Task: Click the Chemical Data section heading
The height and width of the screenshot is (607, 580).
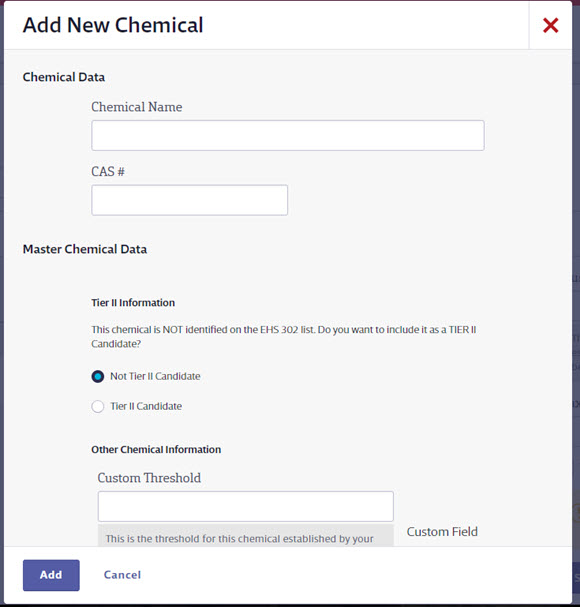Action: click(x=64, y=77)
